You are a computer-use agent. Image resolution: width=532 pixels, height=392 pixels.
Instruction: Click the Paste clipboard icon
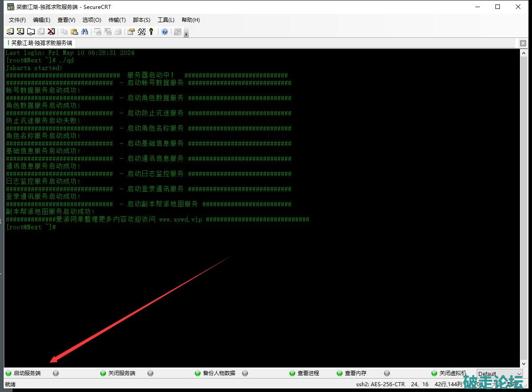74,32
